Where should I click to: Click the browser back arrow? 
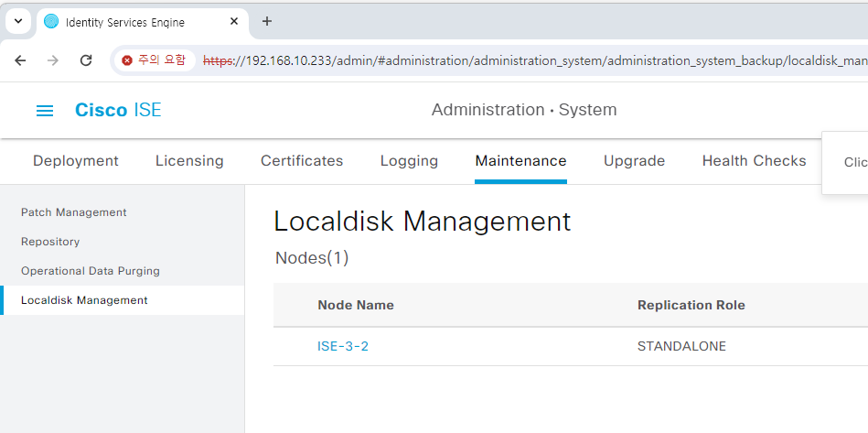[20, 60]
